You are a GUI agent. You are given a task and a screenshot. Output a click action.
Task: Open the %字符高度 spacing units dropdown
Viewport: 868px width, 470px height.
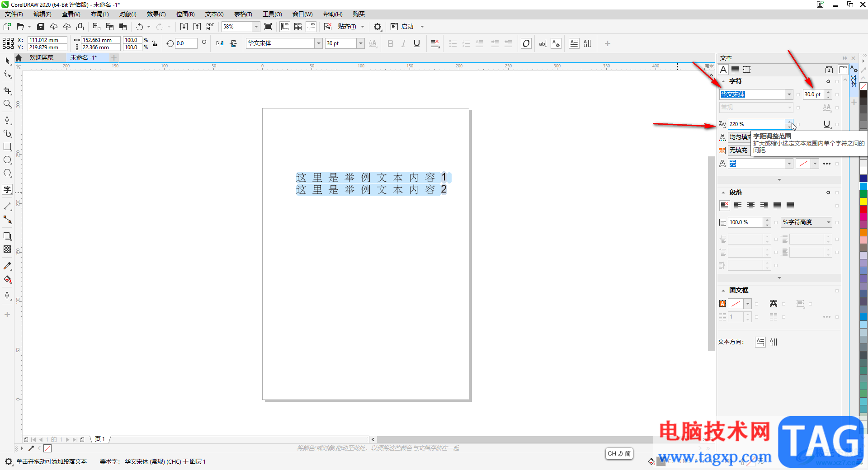(807, 222)
